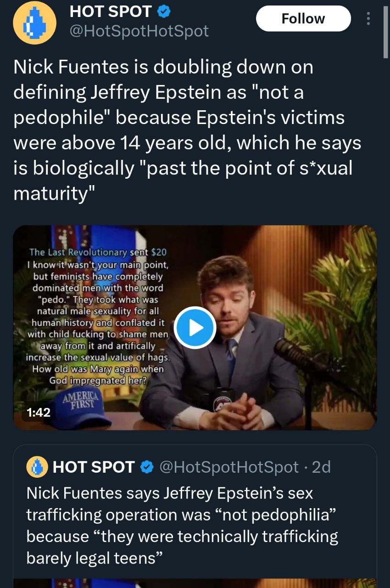Viewport: 390px width, 588px height.
Task: Open the top HOT SPOT display name
Action: (x=111, y=11)
